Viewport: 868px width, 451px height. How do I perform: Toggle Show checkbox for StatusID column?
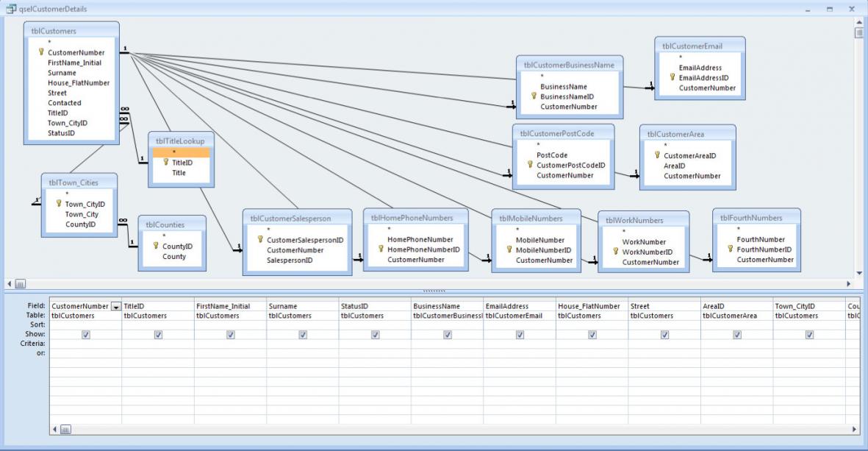pos(376,335)
